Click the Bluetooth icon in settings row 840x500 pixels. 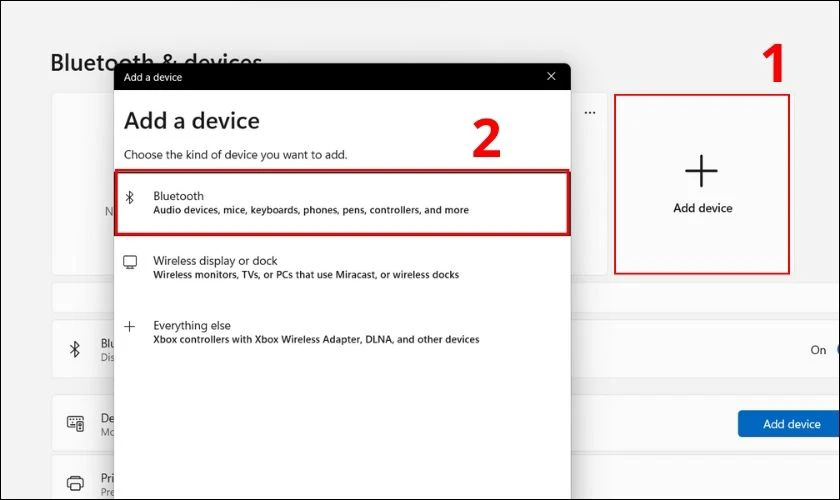pos(75,349)
